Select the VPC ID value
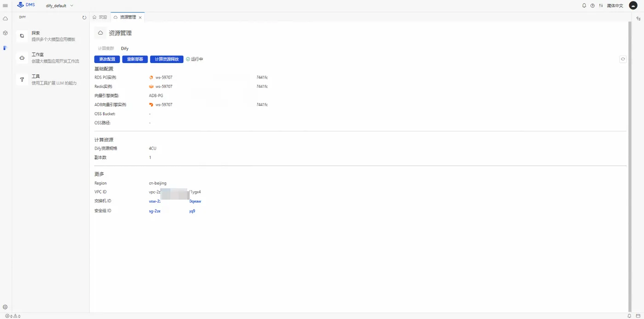This screenshot has height=319, width=644. point(175,192)
